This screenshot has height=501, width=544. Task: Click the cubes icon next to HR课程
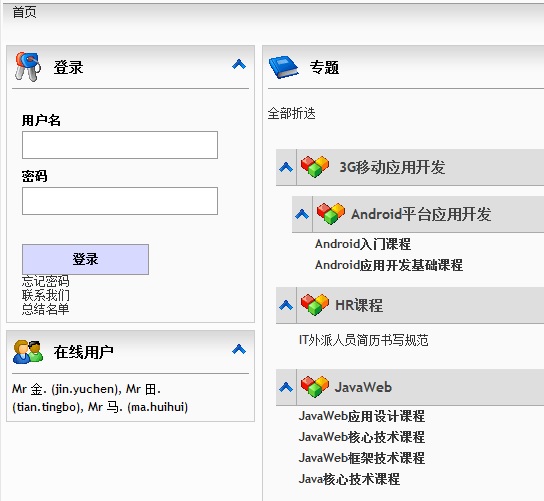315,305
